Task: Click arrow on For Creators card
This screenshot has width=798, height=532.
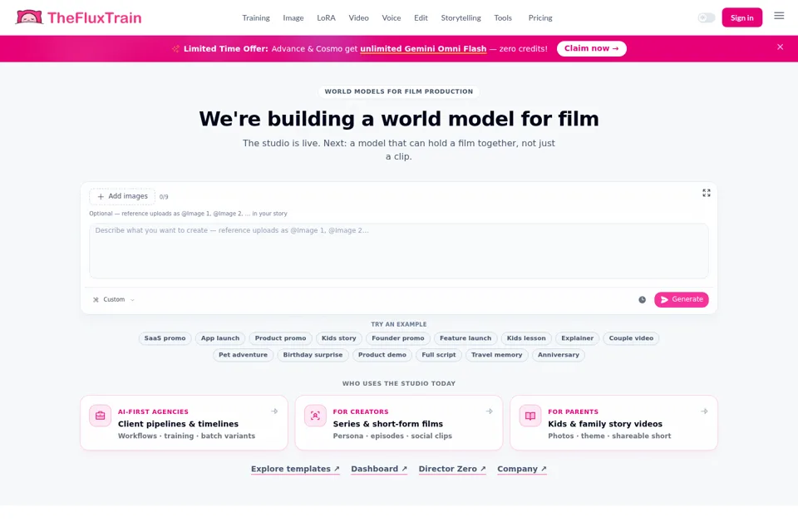Action: (489, 411)
